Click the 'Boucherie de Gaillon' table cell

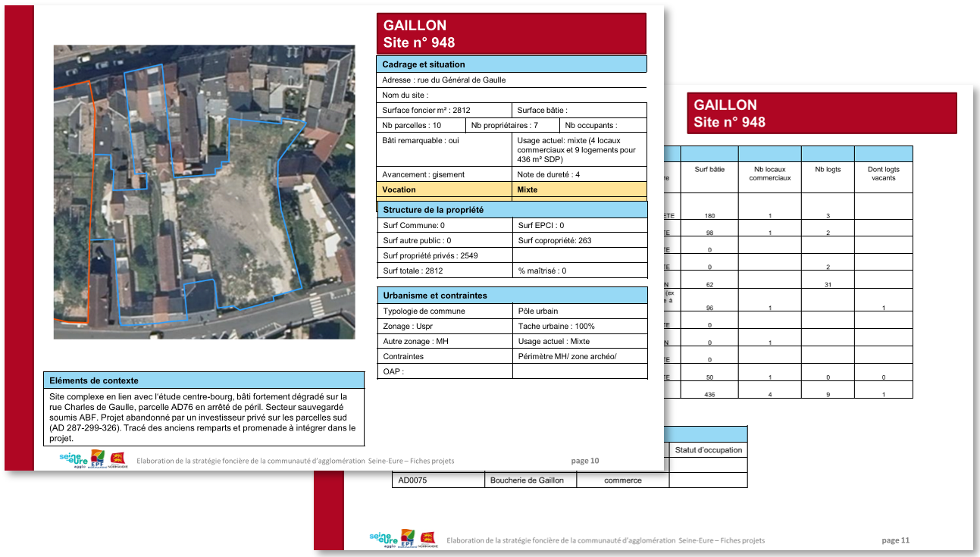point(530,480)
